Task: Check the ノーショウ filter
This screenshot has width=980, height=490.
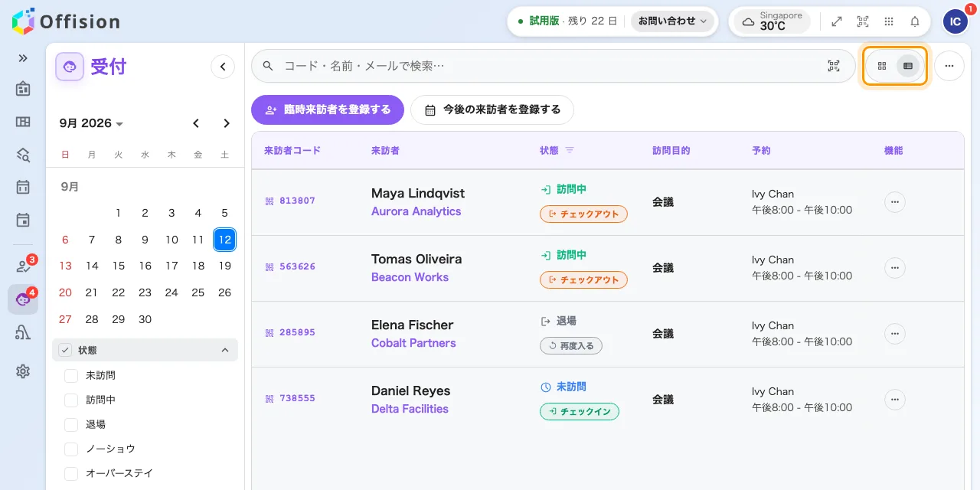Action: (x=71, y=449)
